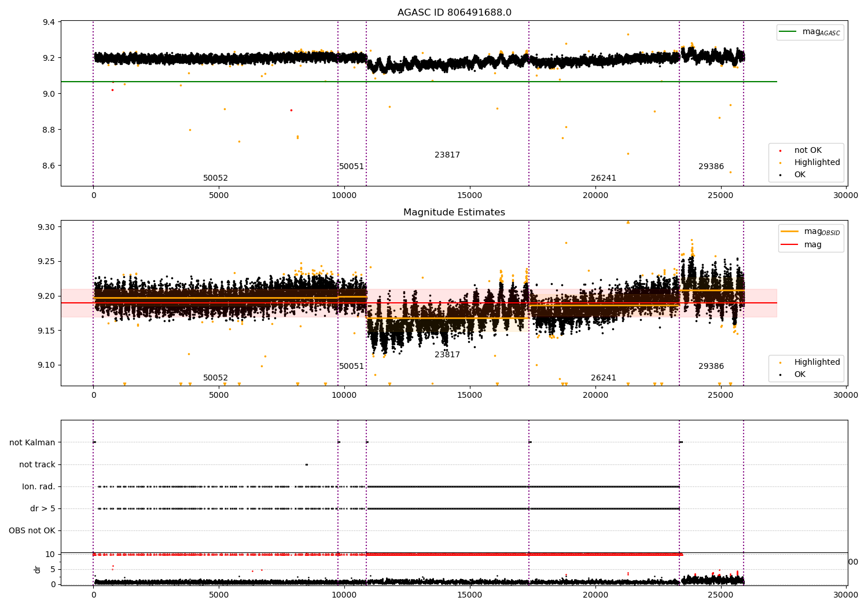Click y-axis tick 9.10 in middle plot
The height and width of the screenshot is (608, 868).
46,365
